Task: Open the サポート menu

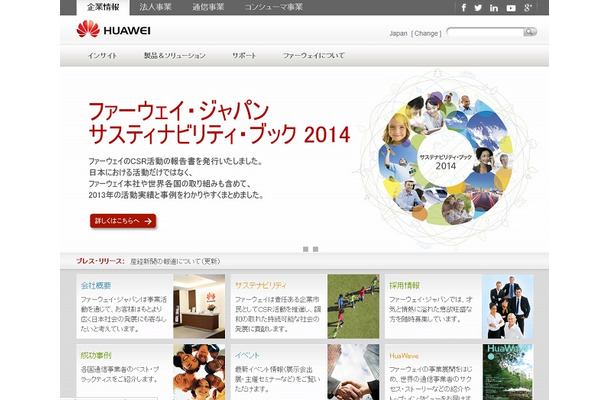Action: tap(244, 56)
